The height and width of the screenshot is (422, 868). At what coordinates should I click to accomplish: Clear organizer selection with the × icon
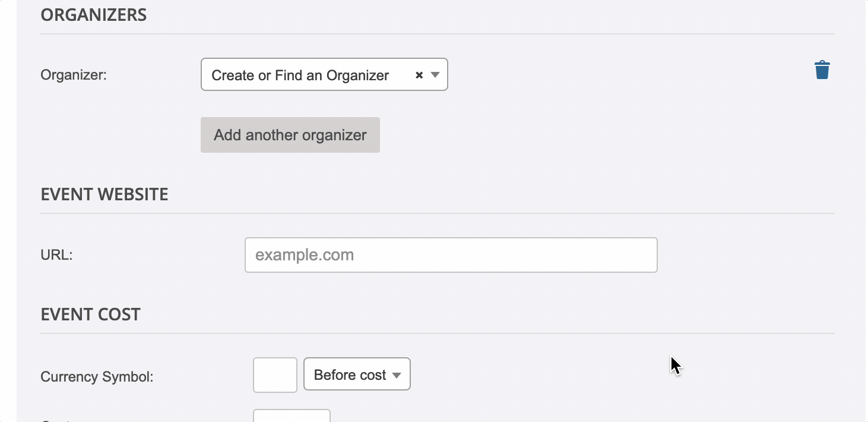419,75
